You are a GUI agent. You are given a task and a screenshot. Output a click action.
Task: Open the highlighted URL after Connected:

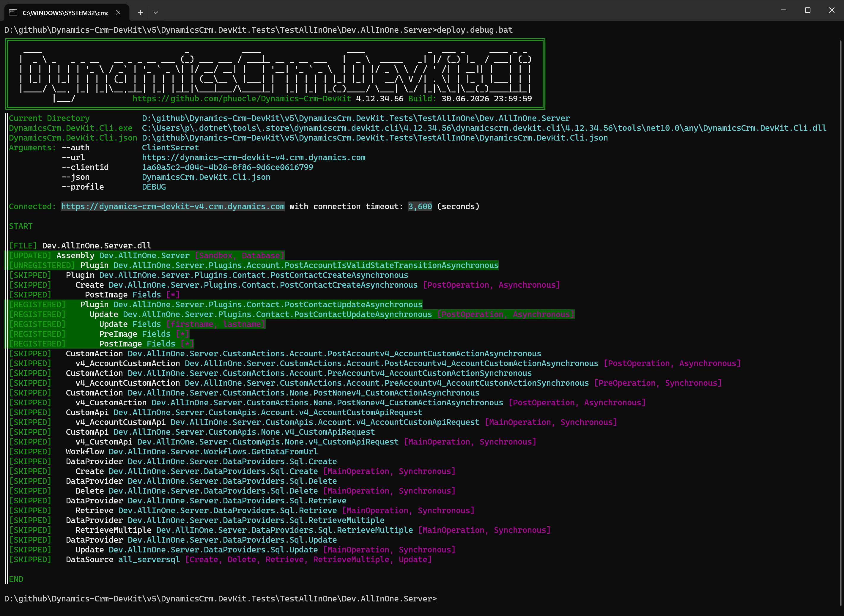pos(173,206)
